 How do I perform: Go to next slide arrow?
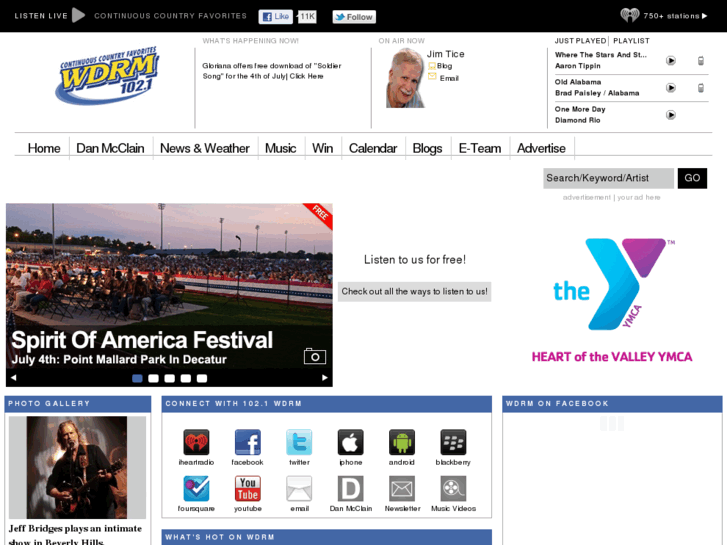click(325, 378)
